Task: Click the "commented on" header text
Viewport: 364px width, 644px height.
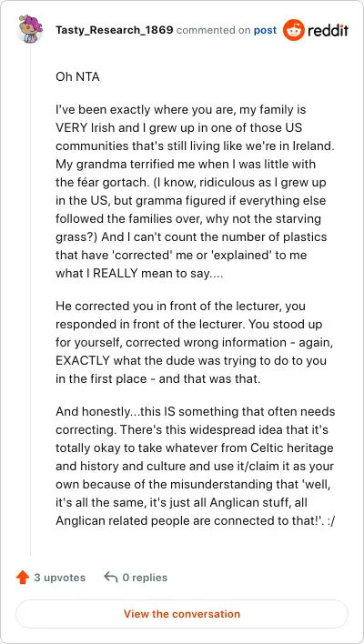Action: click(x=213, y=30)
